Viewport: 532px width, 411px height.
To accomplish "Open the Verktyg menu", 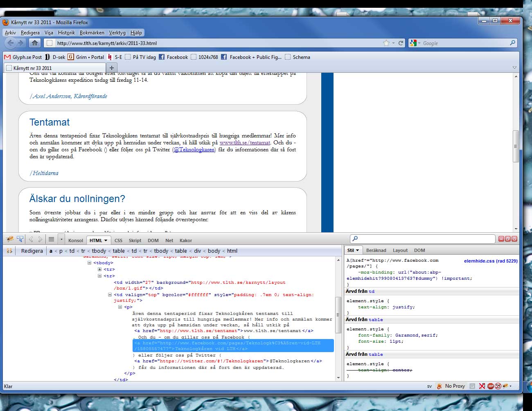I will 117,33.
